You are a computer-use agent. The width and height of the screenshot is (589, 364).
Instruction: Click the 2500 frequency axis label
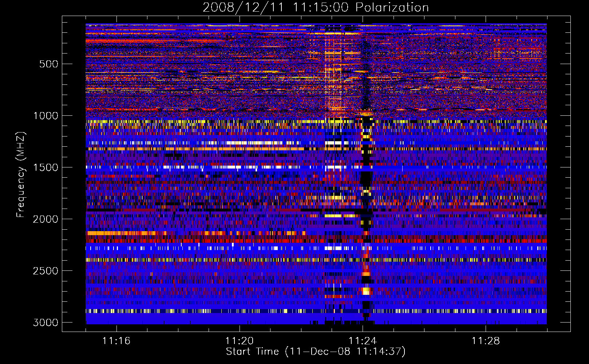click(x=46, y=271)
